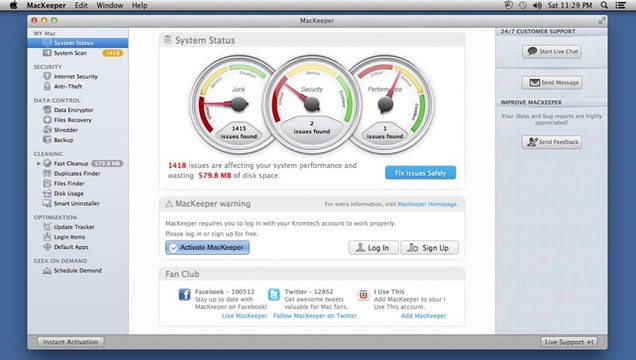
Task: Click the Sign Up button
Action: (430, 248)
